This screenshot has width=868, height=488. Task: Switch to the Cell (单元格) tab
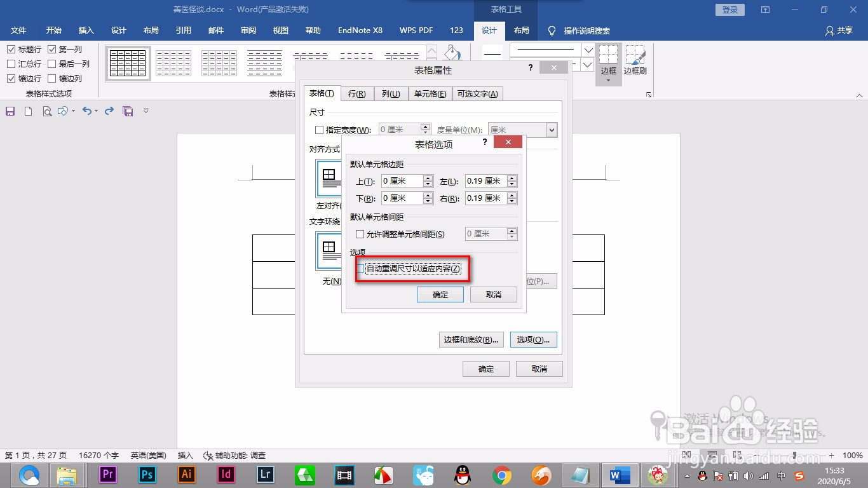[430, 93]
